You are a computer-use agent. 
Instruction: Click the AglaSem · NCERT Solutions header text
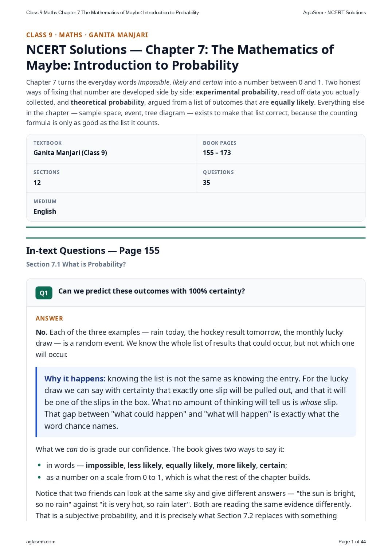point(334,12)
